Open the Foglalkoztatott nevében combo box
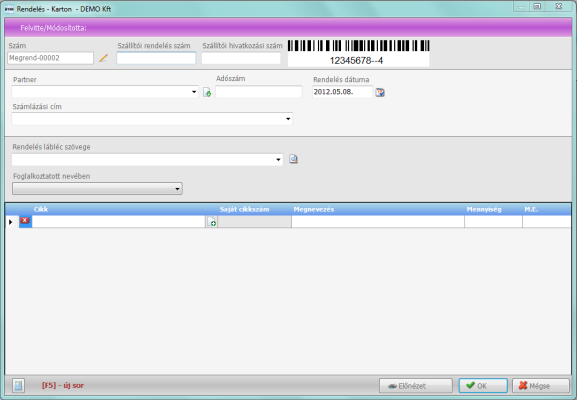Viewport: 577px width, 400px height. tap(97, 189)
